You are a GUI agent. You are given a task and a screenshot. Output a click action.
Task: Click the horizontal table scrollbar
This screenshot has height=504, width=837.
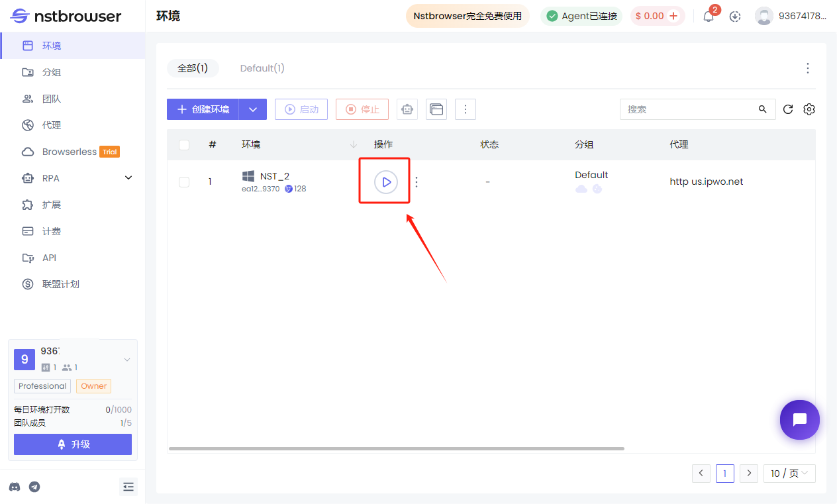tap(397, 448)
